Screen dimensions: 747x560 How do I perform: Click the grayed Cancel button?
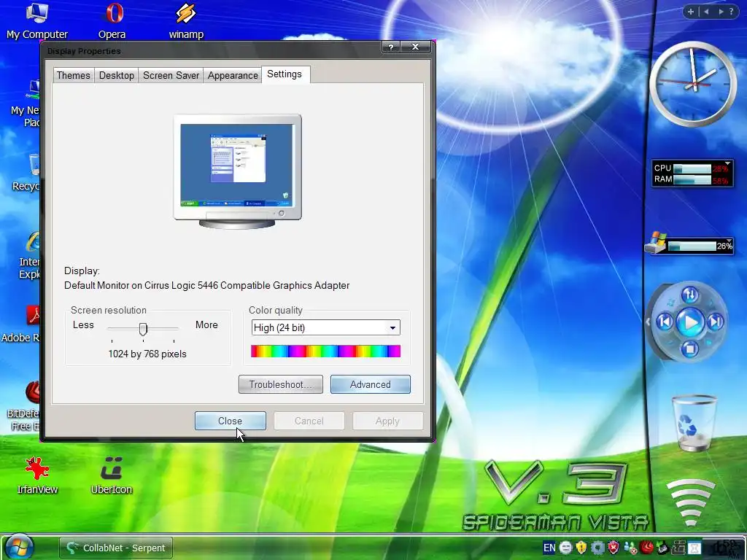(309, 421)
